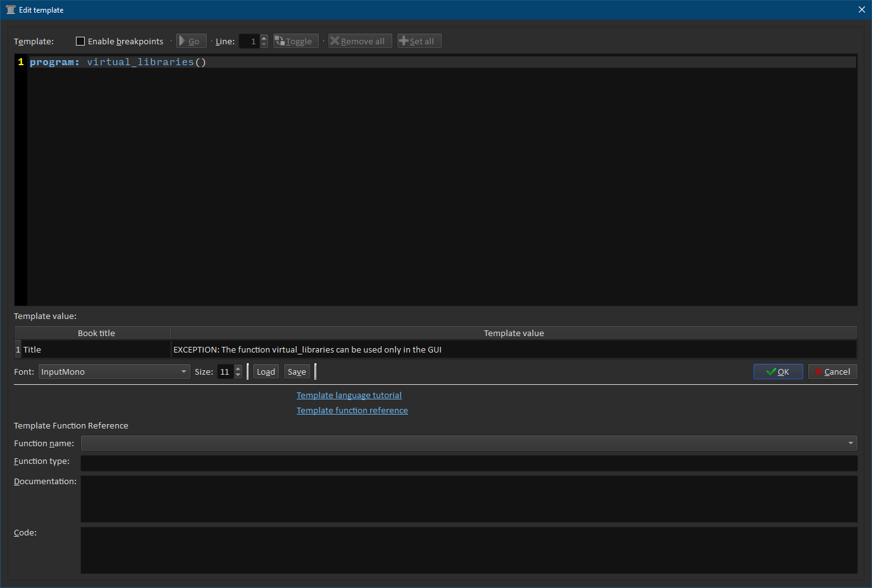Open the Function name dropdown
872x588 pixels.
click(x=469, y=443)
